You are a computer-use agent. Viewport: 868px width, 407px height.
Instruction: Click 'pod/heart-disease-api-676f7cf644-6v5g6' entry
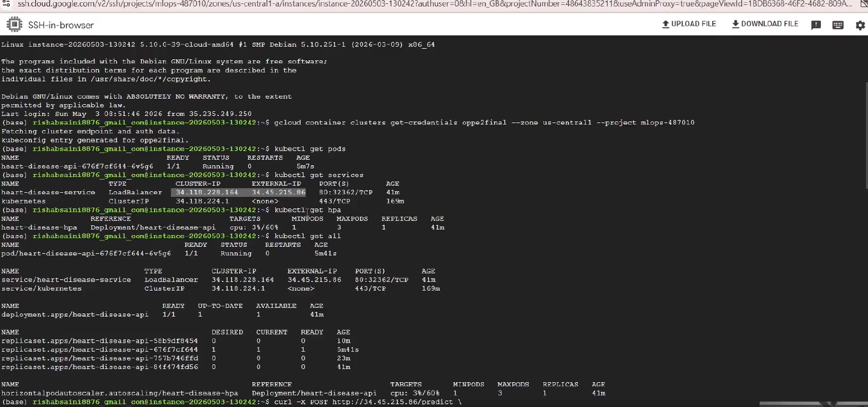point(86,253)
